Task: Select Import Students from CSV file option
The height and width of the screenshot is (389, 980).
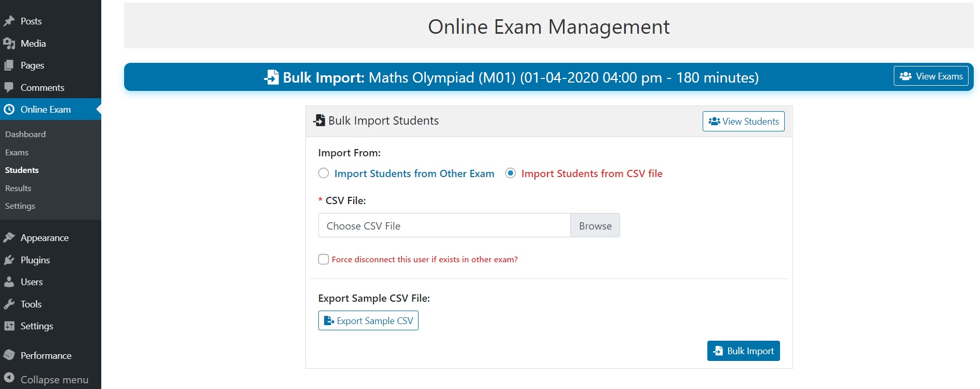Action: [x=511, y=173]
